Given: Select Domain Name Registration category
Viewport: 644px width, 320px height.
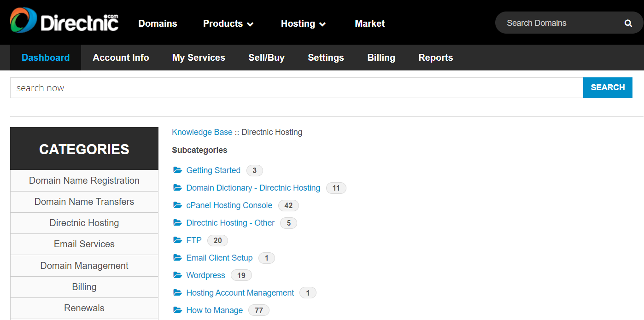Looking at the screenshot, I should (84, 181).
